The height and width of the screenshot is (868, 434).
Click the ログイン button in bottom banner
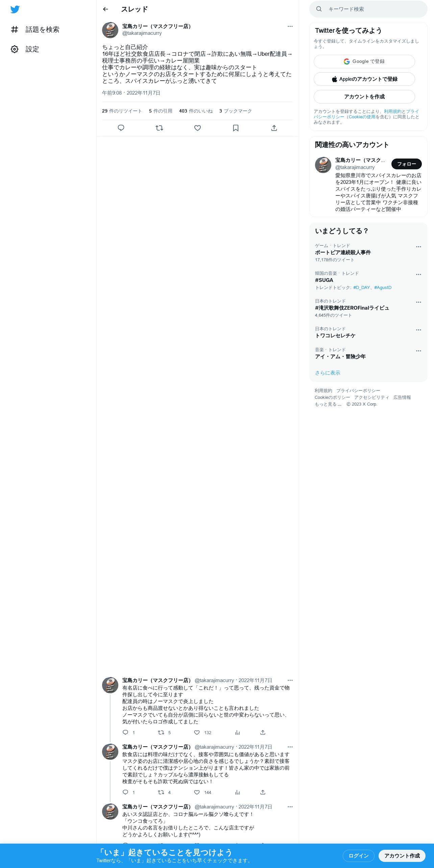pos(358,855)
